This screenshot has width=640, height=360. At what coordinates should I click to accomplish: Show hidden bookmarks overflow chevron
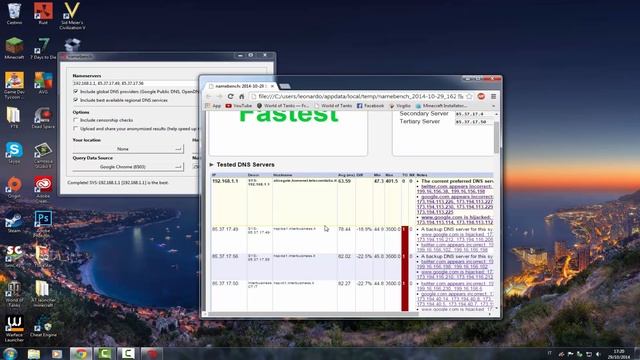pos(493,106)
